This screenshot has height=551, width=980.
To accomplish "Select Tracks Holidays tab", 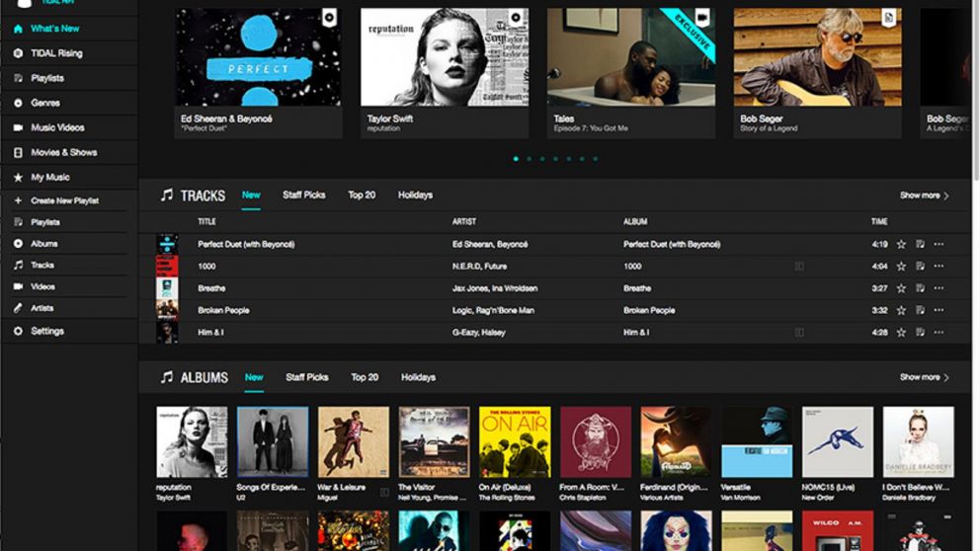I will [415, 195].
